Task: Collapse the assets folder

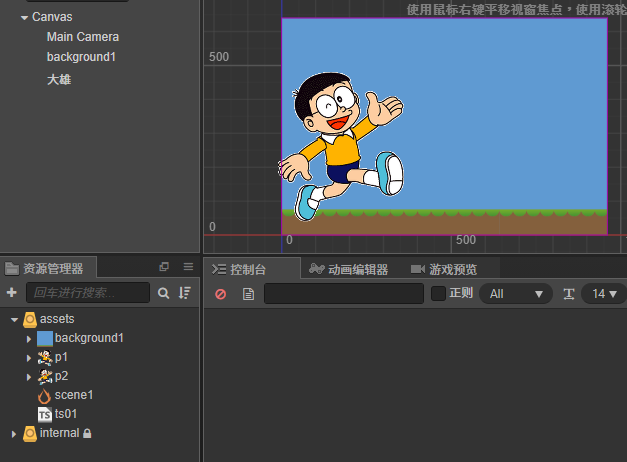Action: point(15,320)
